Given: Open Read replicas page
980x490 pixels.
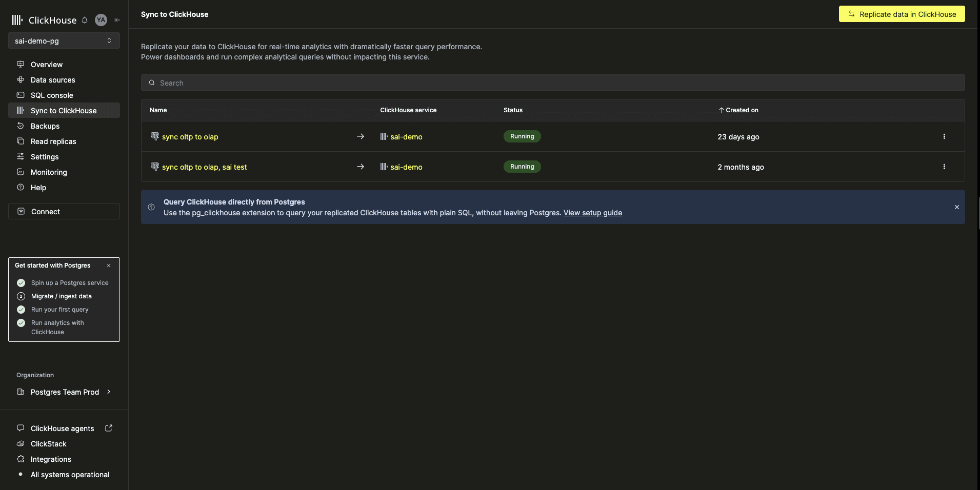Looking at the screenshot, I should [x=64, y=141].
